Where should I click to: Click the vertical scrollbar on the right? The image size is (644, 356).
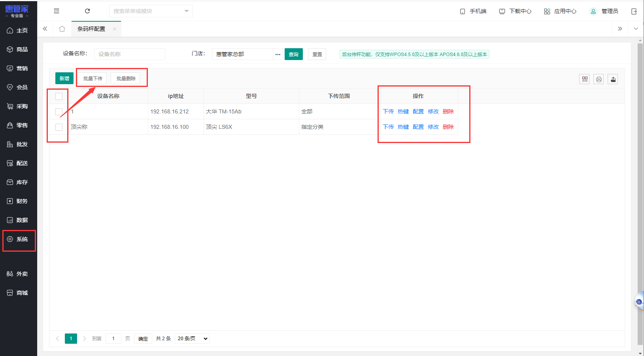click(640, 194)
